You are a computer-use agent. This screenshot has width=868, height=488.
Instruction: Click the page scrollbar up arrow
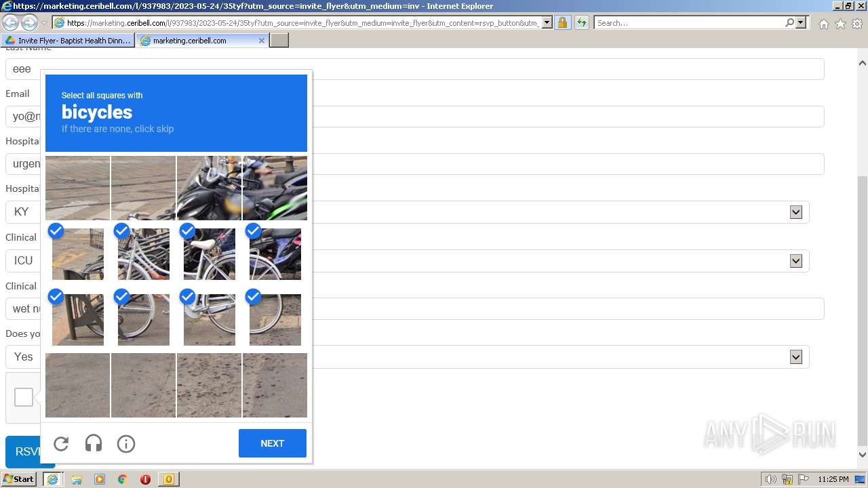(x=862, y=63)
